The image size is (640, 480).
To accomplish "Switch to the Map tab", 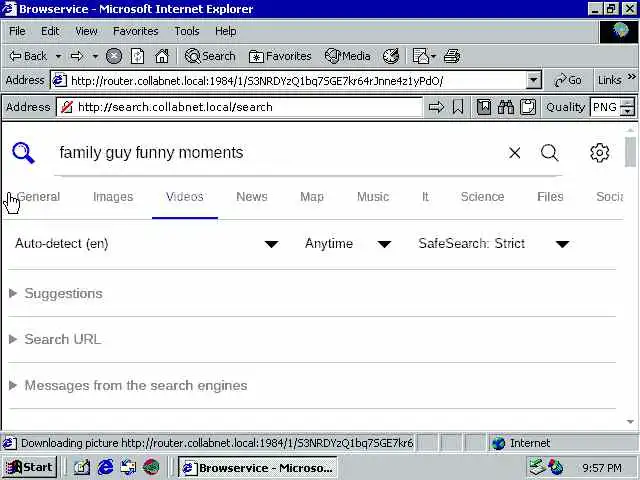I will [312, 197].
